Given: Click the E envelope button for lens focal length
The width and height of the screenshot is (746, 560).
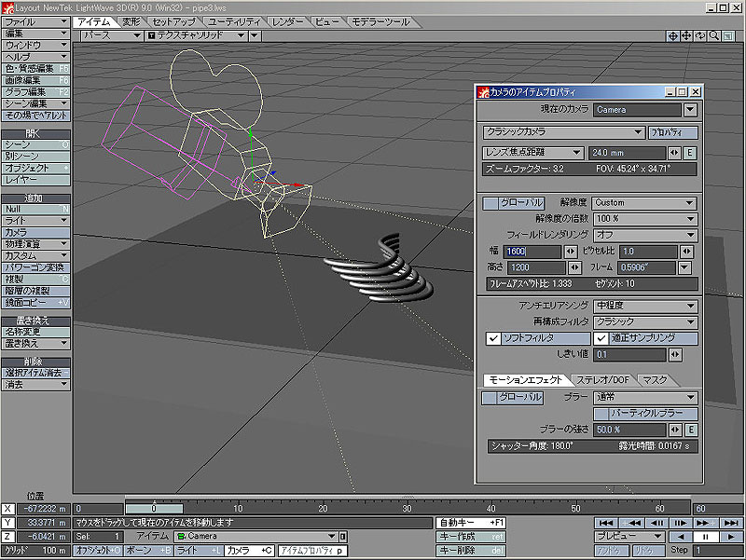Looking at the screenshot, I should 690,152.
